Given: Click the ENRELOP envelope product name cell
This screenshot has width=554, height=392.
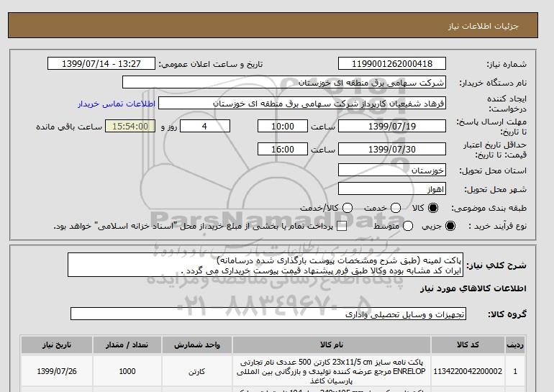Looking at the screenshot, I should click(332, 371).
